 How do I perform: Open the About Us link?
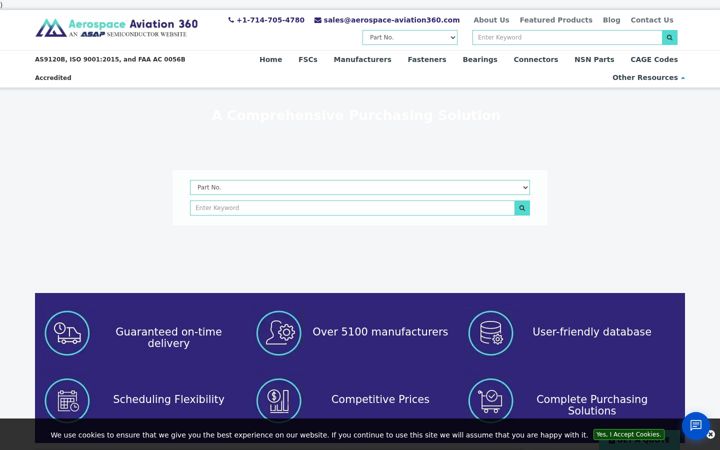(491, 20)
